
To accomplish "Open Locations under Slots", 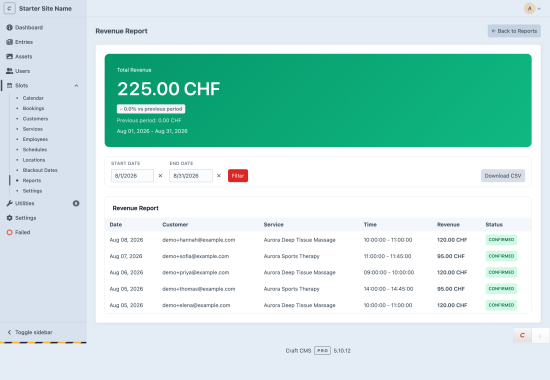I will [x=34, y=160].
